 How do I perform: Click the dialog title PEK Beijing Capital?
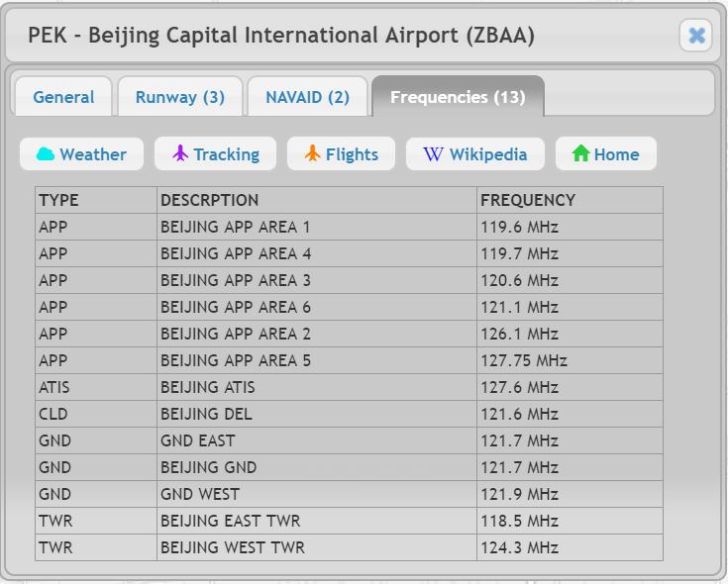coord(281,36)
